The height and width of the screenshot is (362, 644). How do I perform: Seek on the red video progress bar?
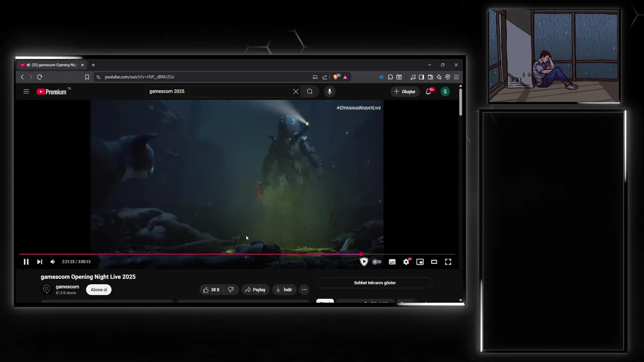coord(236,254)
